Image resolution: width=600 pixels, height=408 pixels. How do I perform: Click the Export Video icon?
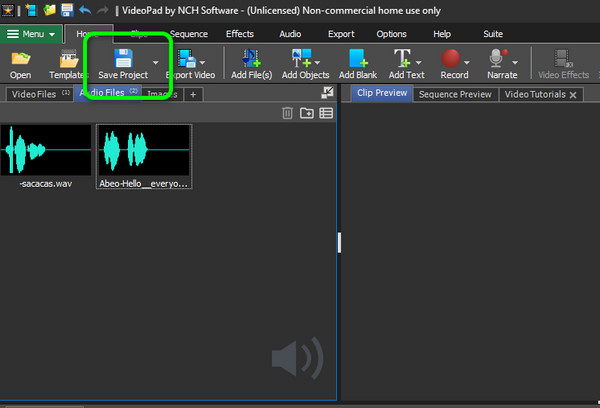[x=187, y=59]
